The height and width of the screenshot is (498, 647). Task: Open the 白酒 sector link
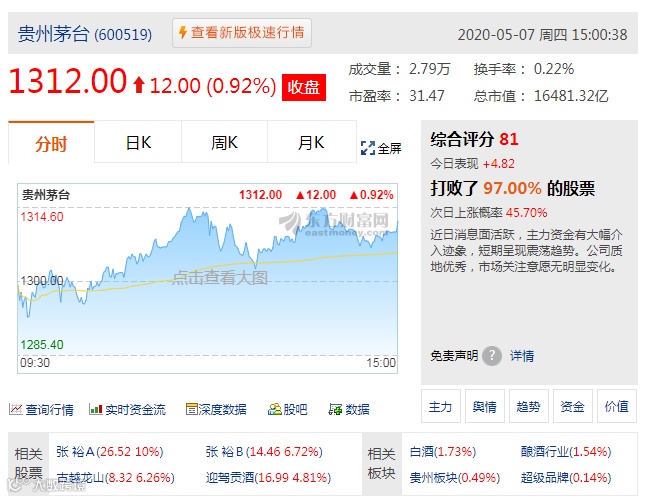[x=443, y=452]
